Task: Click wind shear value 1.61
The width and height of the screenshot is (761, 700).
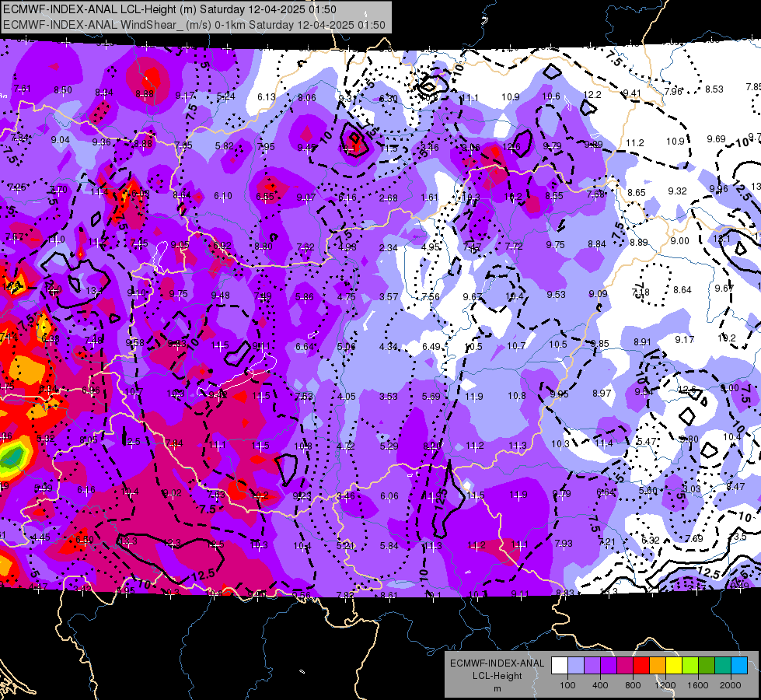Action: [430, 198]
